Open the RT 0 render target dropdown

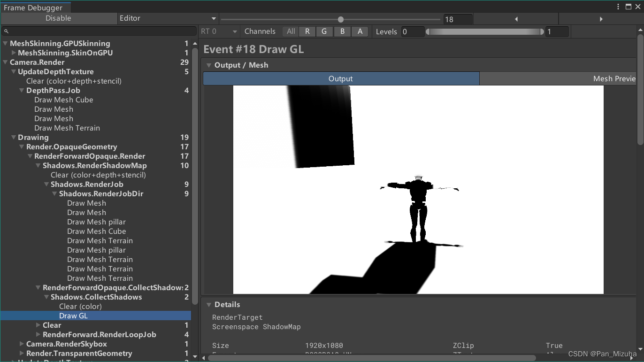[x=219, y=31]
